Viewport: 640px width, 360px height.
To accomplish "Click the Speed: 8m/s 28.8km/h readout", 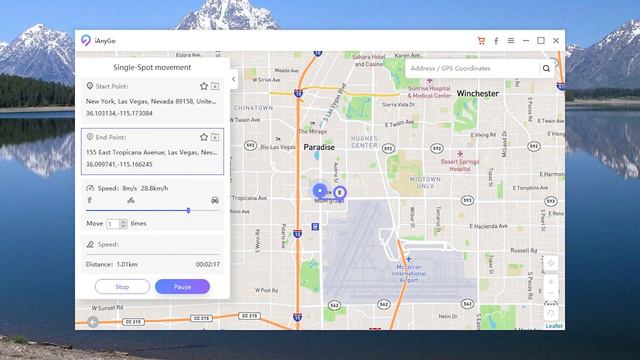I will pos(133,188).
